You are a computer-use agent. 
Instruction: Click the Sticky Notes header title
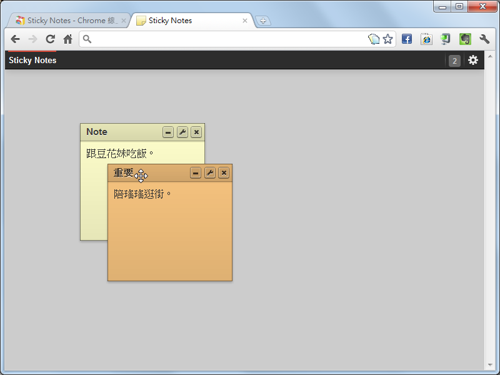[32, 60]
